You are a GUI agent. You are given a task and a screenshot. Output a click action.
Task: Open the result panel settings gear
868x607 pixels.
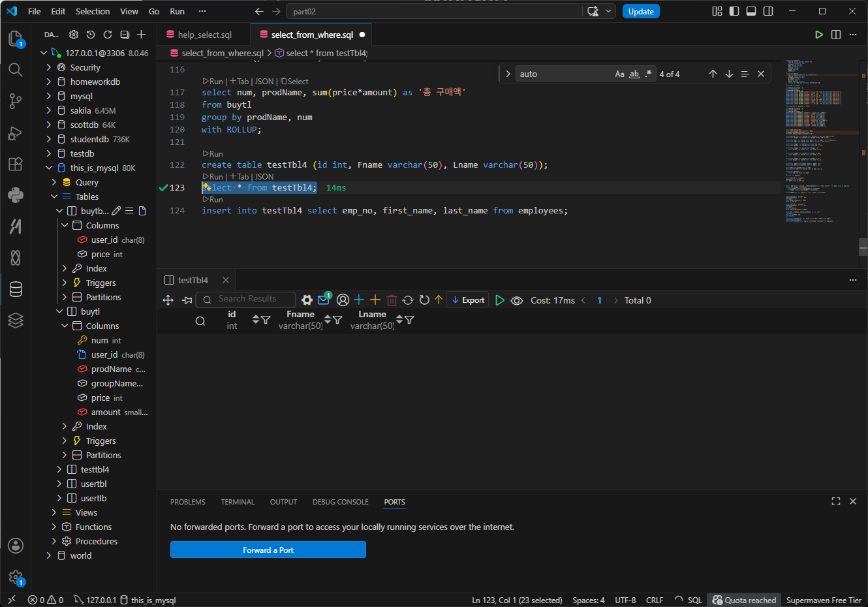(307, 300)
